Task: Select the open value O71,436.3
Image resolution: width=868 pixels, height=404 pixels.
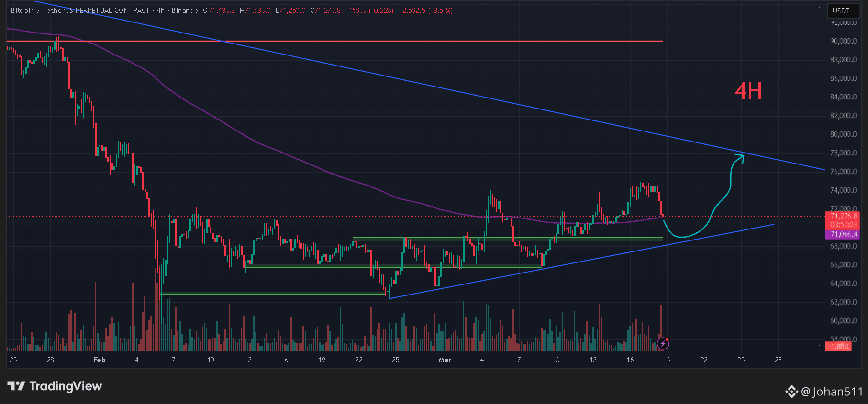Action: pos(219,11)
